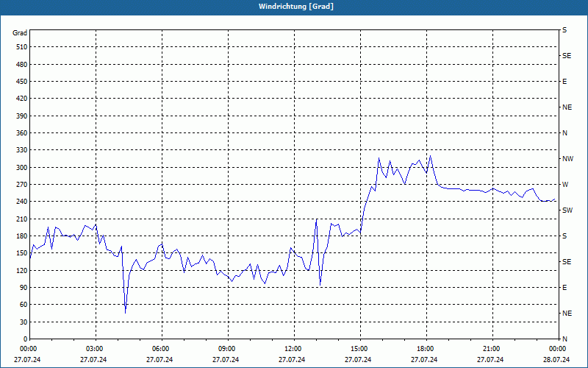The image size is (588, 368).
Task: Click compass label E level with 450
Action: point(564,82)
